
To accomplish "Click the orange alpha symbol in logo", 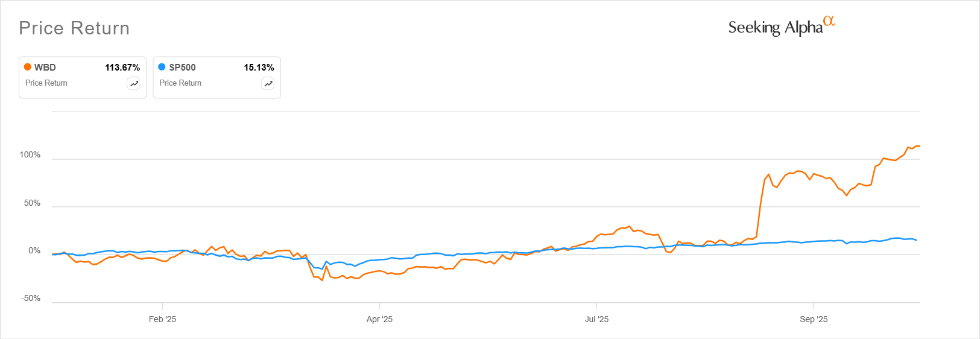I will click(x=829, y=21).
